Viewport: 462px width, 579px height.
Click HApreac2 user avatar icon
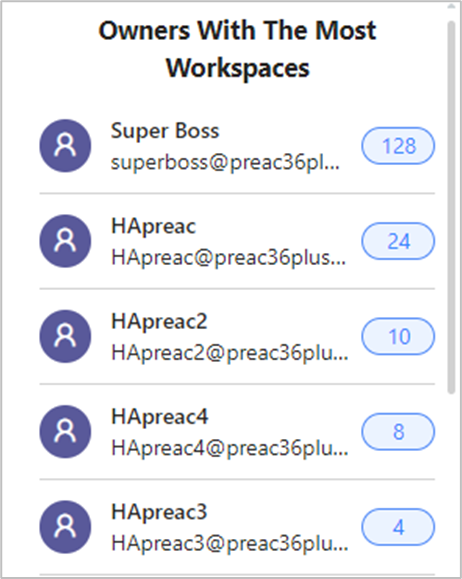pyautogui.click(x=65, y=336)
